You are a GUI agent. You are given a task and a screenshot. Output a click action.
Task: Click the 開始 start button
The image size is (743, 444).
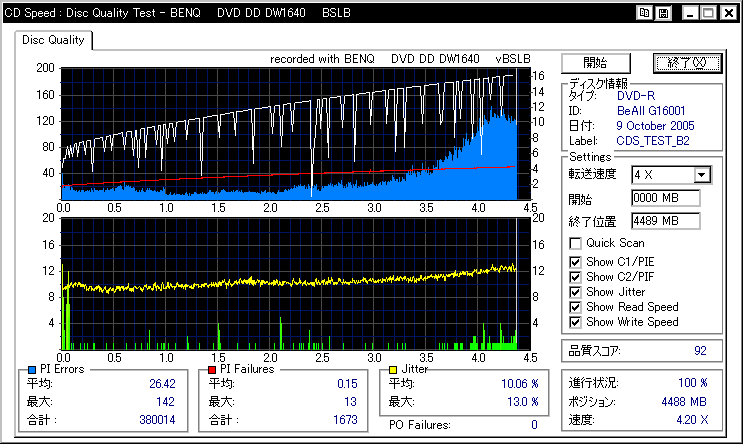click(596, 63)
